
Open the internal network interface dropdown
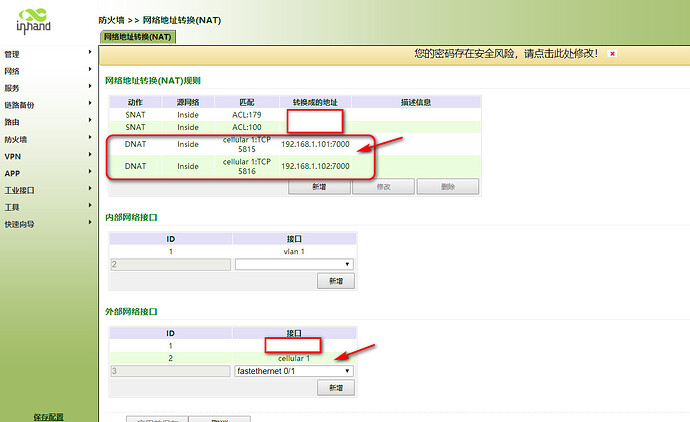point(294,265)
